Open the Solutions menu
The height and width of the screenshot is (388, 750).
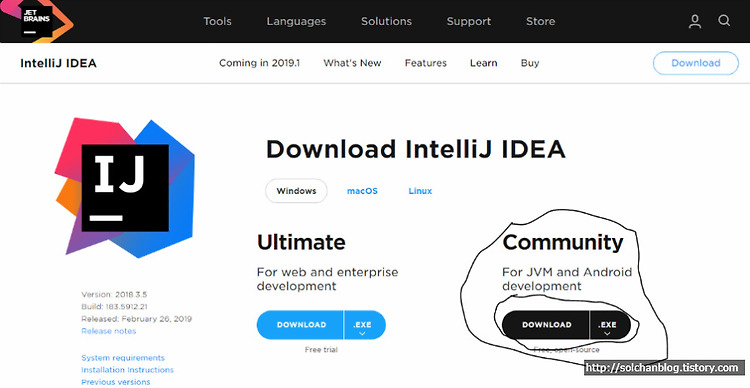click(x=386, y=22)
